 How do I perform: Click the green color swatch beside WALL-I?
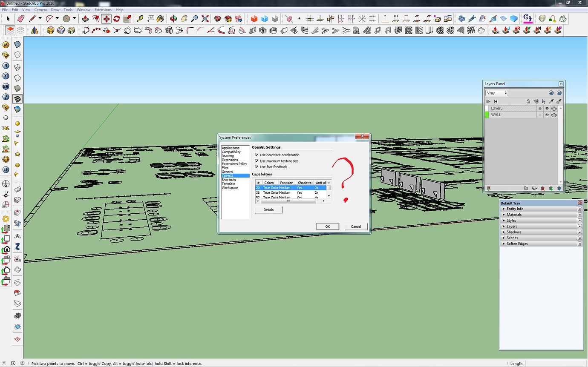pyautogui.click(x=487, y=115)
